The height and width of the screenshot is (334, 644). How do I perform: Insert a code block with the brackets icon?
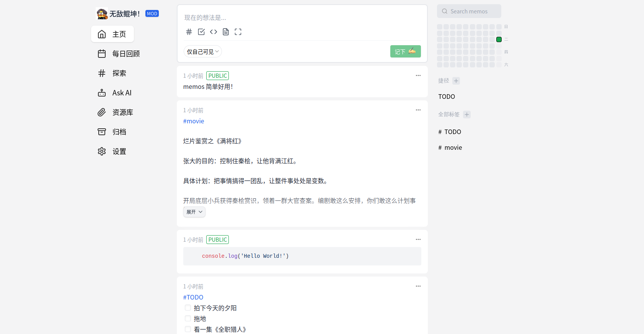[x=214, y=32]
